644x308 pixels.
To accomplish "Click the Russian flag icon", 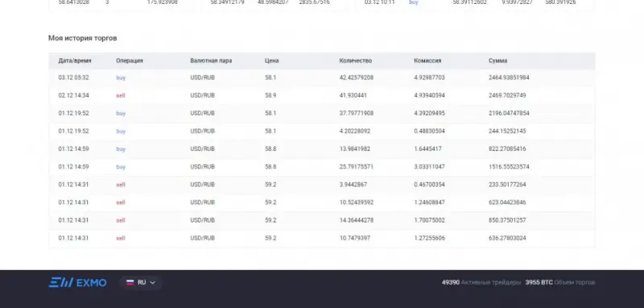I will [x=130, y=282].
